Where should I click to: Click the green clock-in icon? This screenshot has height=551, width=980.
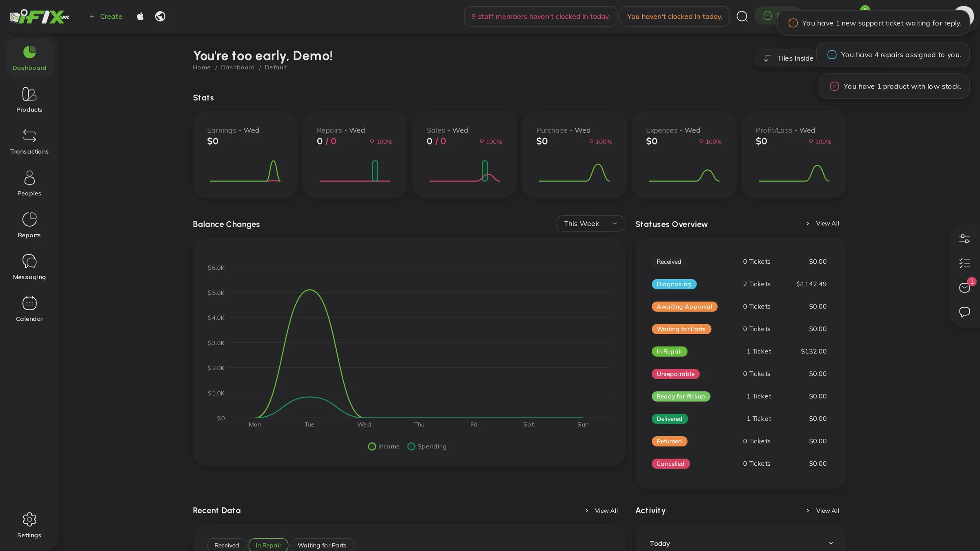click(x=768, y=16)
